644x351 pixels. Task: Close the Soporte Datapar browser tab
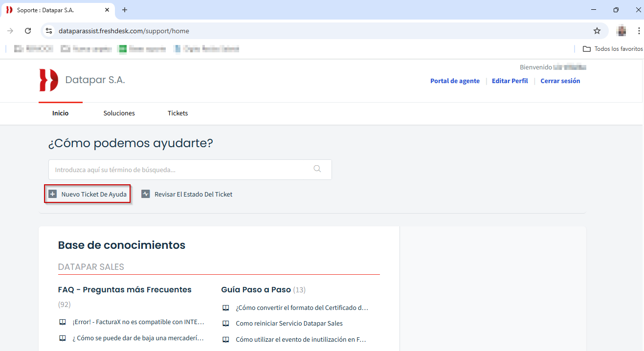[107, 10]
